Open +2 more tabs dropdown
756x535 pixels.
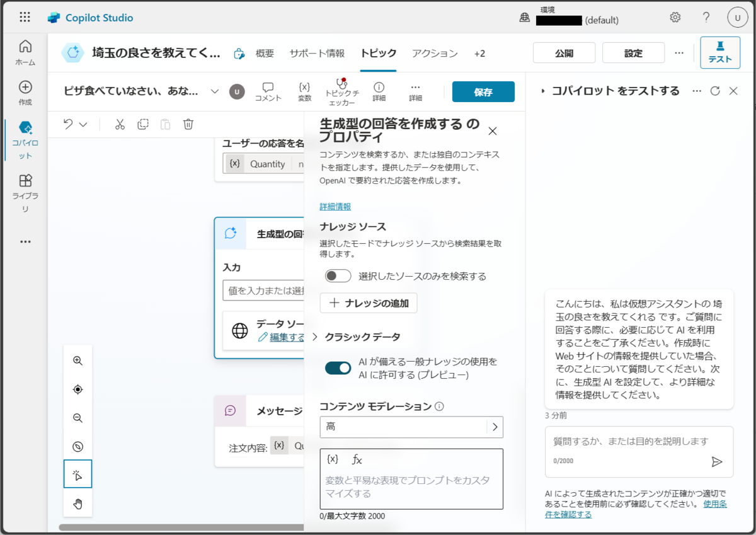pyautogui.click(x=480, y=54)
